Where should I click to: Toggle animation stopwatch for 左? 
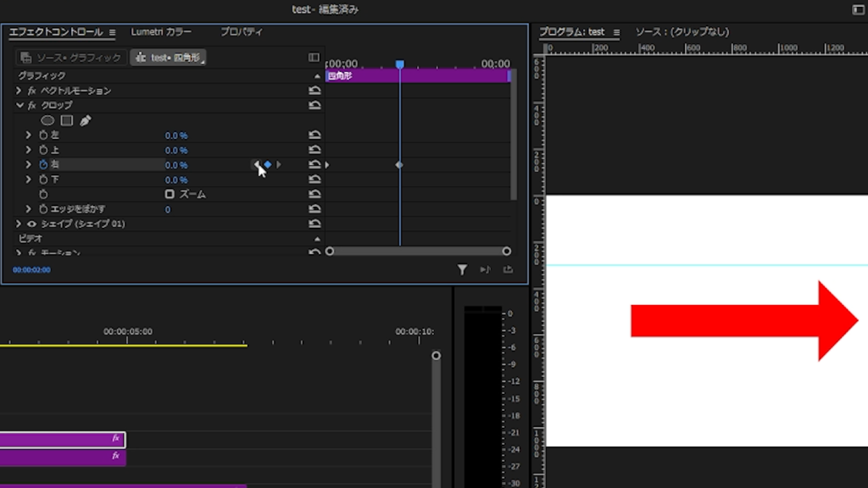[43, 135]
